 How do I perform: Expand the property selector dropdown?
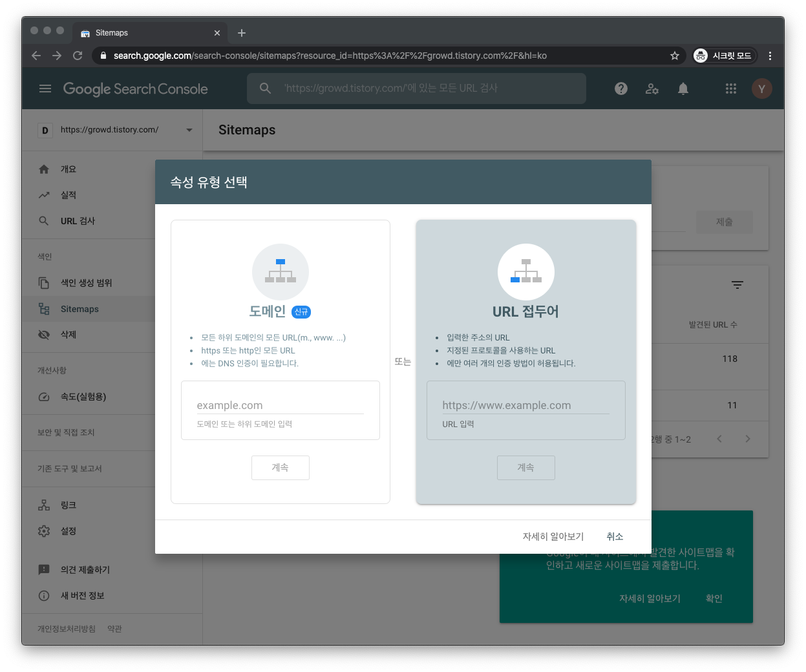189,130
